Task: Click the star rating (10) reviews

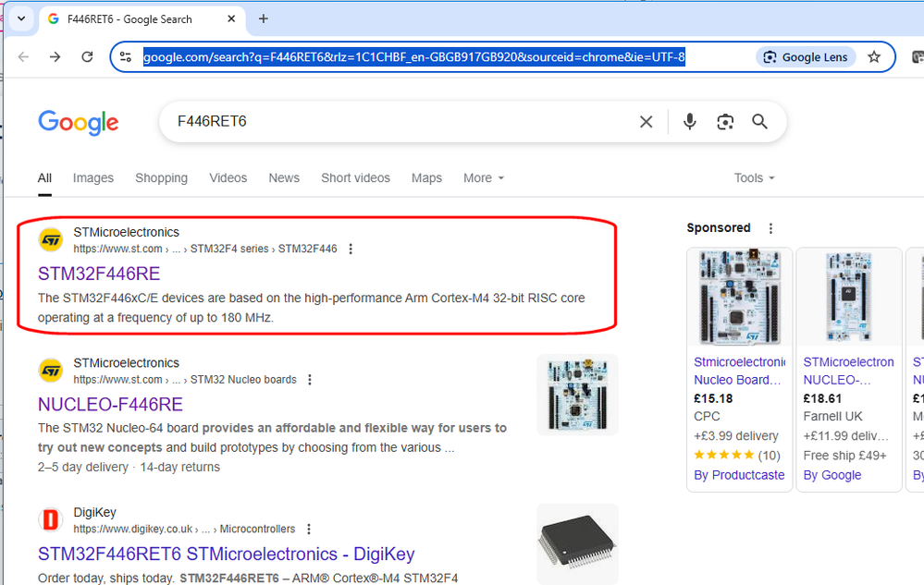Action: (736, 455)
